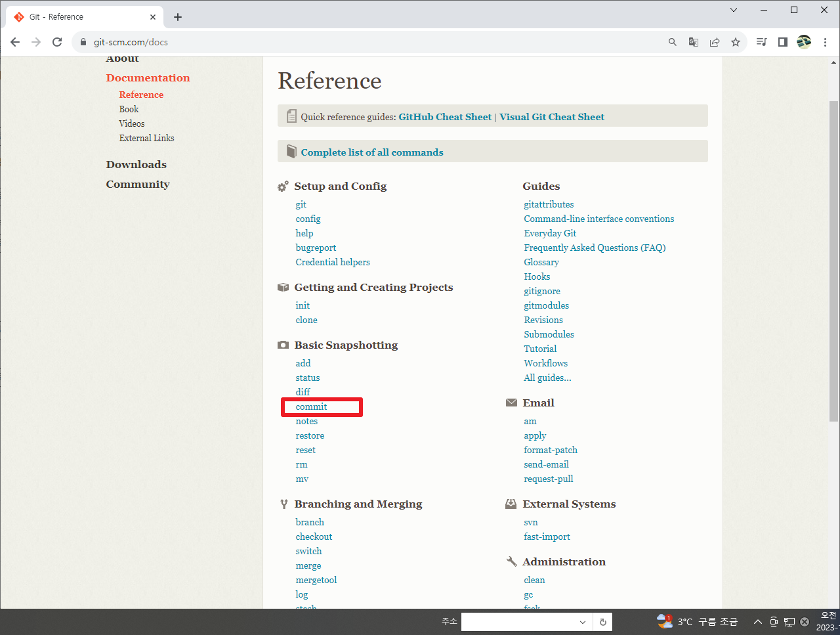Open the GitHub Cheat Sheet link

[445, 117]
